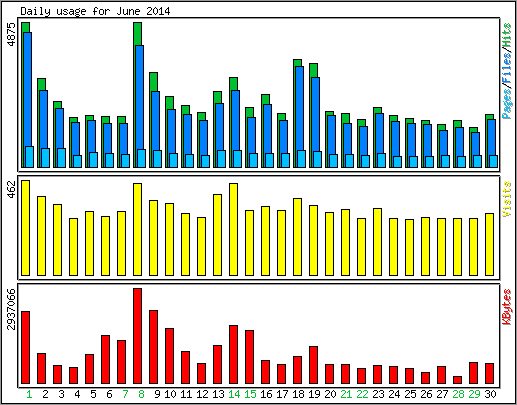Click the cyan Pages bar for day 30
517x405 pixels.
tap(493, 161)
